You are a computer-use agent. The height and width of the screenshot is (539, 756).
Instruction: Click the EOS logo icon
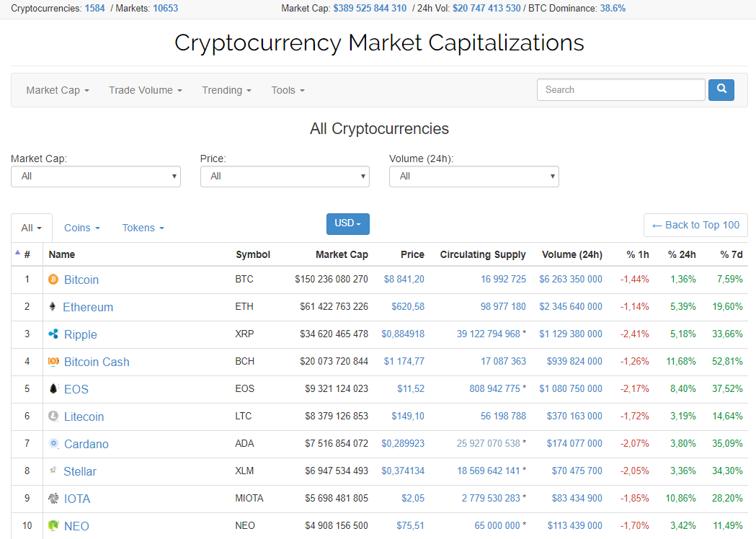tap(53, 388)
